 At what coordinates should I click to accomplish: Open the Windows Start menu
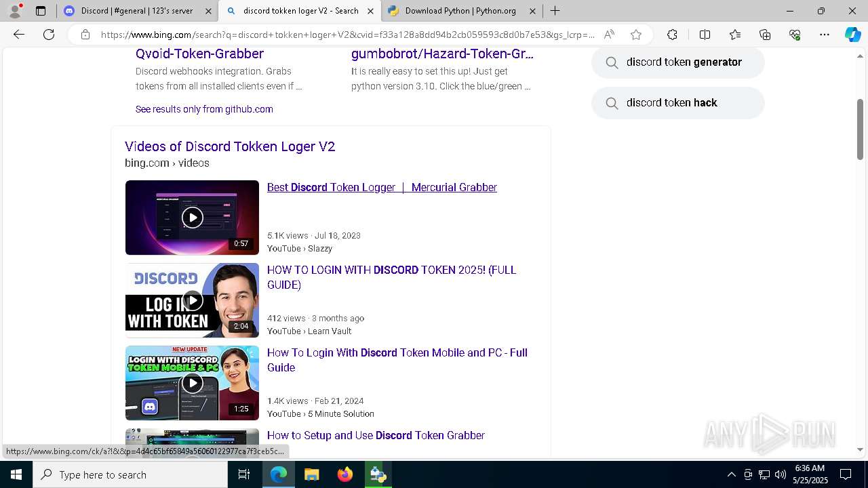[x=16, y=474]
